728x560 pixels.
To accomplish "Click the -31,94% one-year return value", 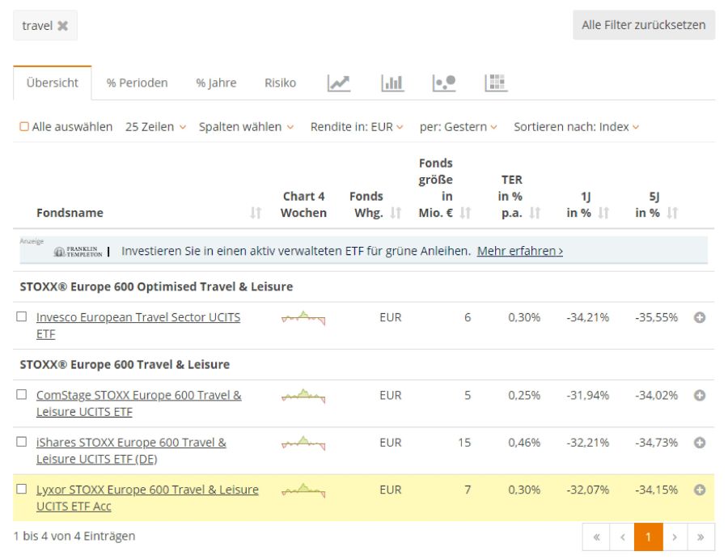I will tap(588, 396).
